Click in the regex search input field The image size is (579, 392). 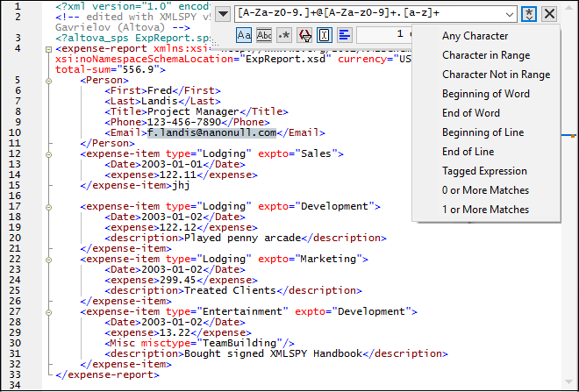(x=368, y=13)
